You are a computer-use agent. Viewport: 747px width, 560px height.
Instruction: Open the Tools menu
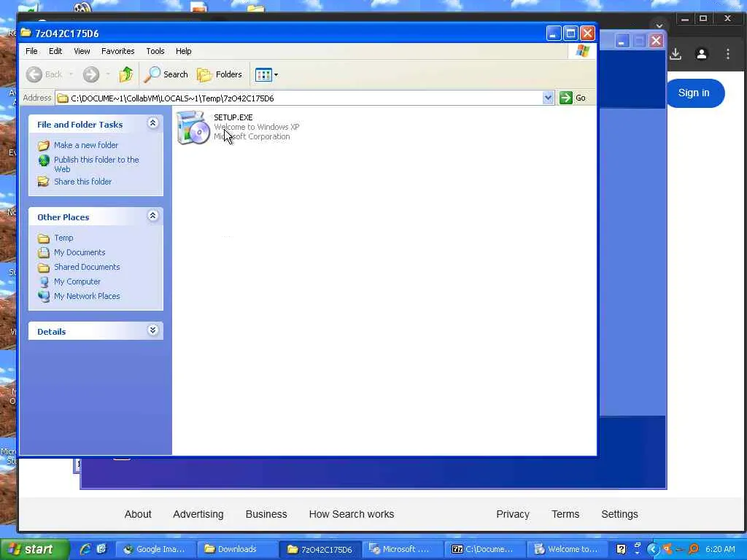pos(155,51)
